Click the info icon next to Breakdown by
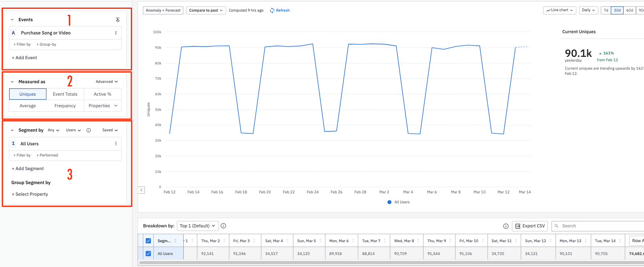 coord(224,226)
